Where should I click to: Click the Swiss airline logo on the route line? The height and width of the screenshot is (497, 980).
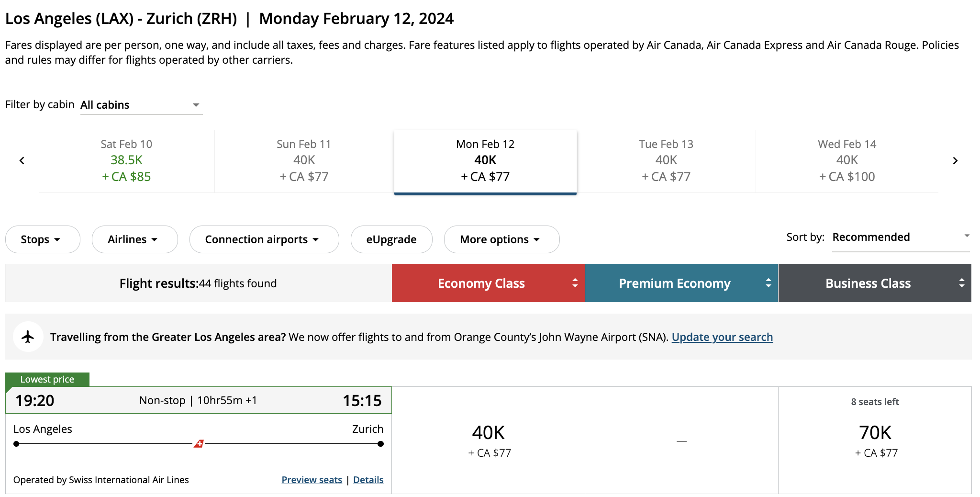pyautogui.click(x=199, y=444)
